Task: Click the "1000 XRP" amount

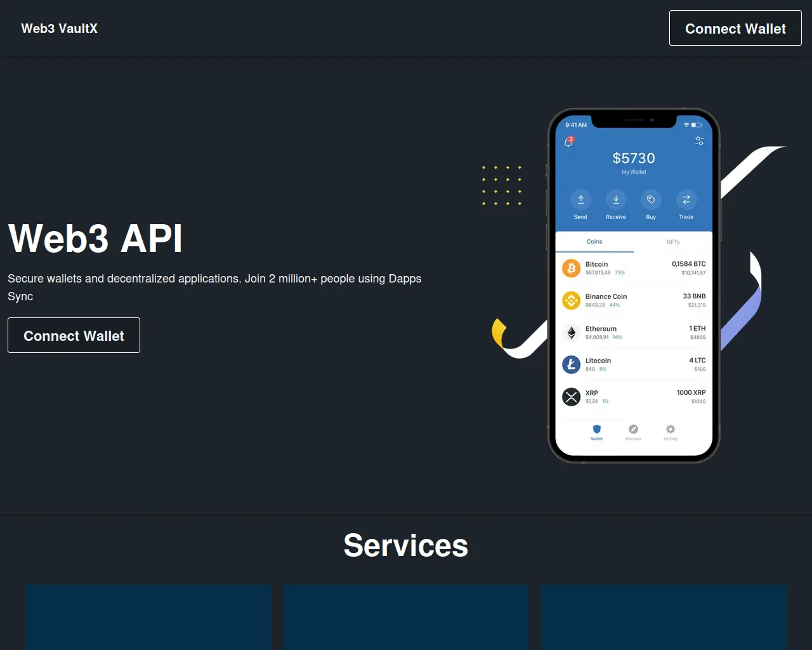Action: (x=691, y=393)
